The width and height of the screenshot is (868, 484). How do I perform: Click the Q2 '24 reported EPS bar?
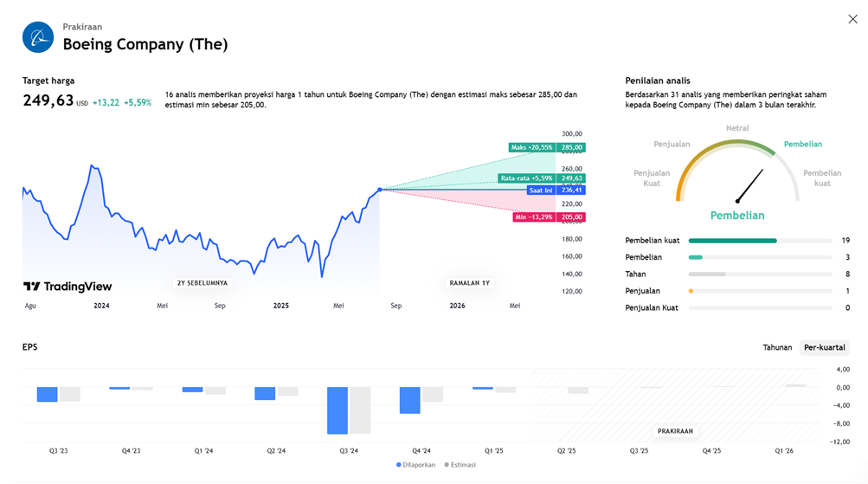pos(265,394)
